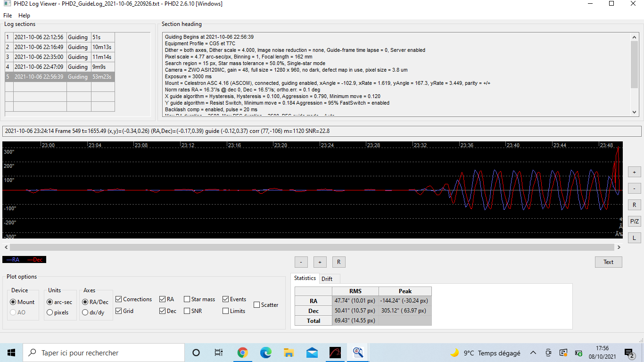
Task: Click the Total RMS value 69.43"
Action: (355, 321)
